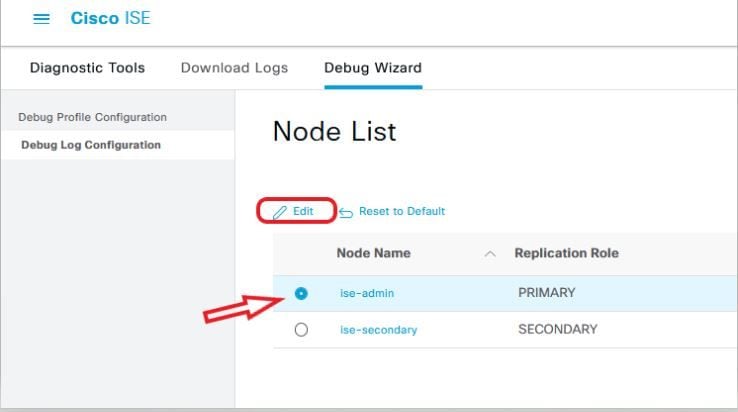Image resolution: width=738 pixels, height=412 pixels.
Task: Open the hamburger navigation menu
Action: (x=41, y=19)
